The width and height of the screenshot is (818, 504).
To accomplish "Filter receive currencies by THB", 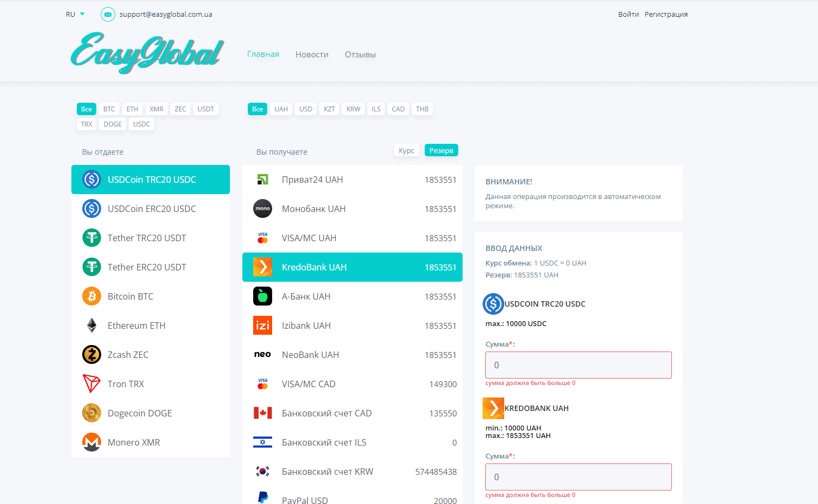I will pyautogui.click(x=423, y=109).
